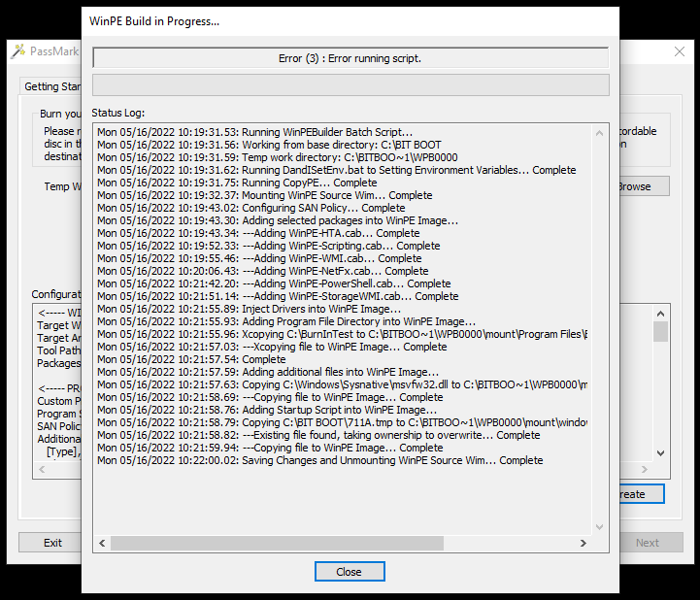Select 'Running CopyPE... Complete' log line
This screenshot has width=700, height=600.
click(x=237, y=183)
